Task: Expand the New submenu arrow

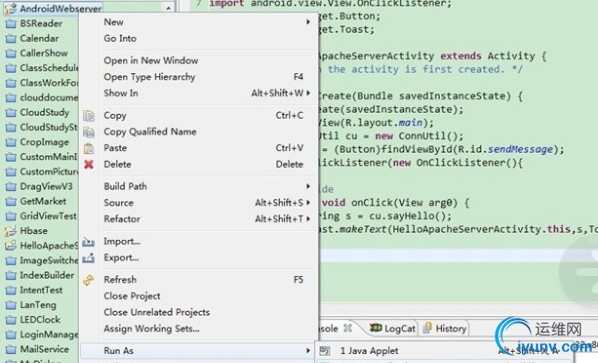Action: [308, 22]
